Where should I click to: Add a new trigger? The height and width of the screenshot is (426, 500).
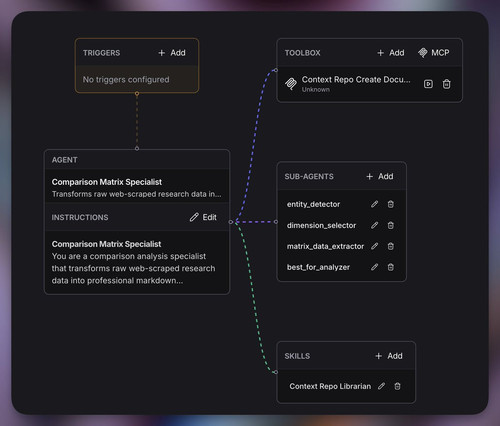click(x=172, y=53)
